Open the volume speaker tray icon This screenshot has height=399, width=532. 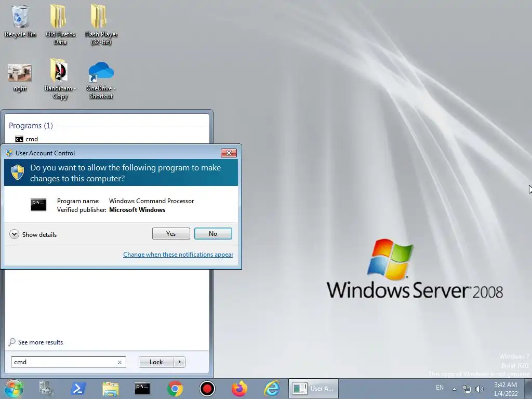click(x=480, y=389)
